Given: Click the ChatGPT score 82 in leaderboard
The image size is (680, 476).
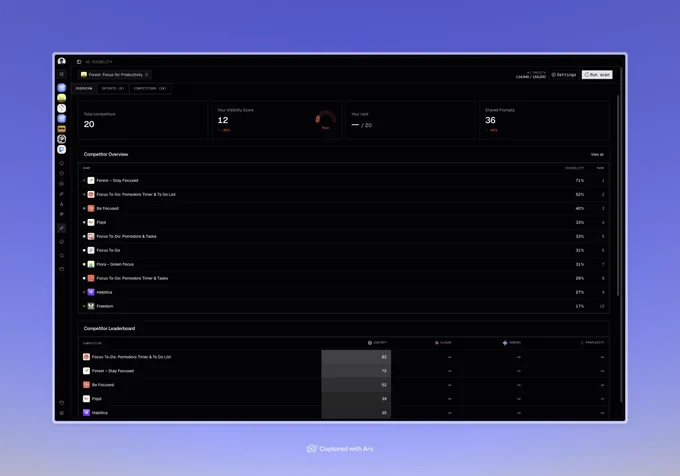Looking at the screenshot, I should coord(384,357).
